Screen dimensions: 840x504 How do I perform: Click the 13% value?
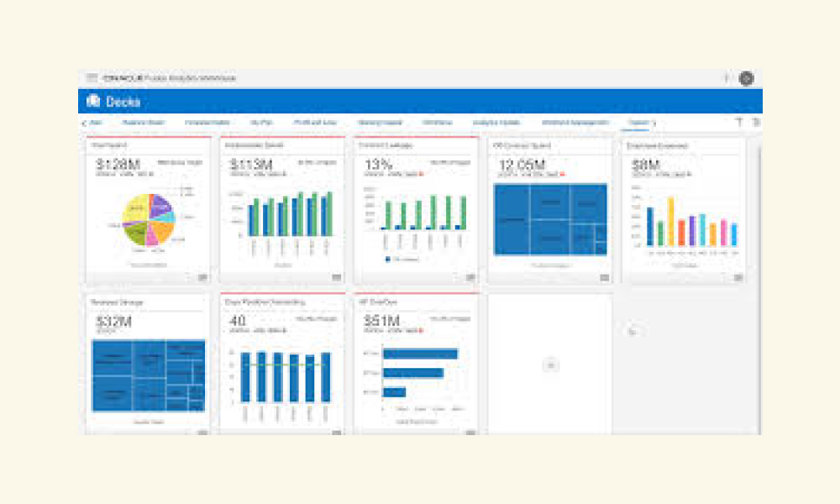pyautogui.click(x=378, y=164)
